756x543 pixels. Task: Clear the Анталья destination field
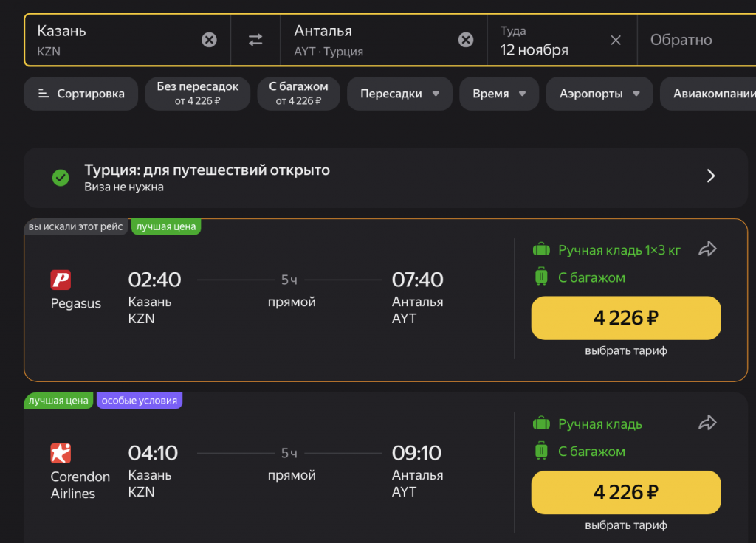[x=466, y=40]
